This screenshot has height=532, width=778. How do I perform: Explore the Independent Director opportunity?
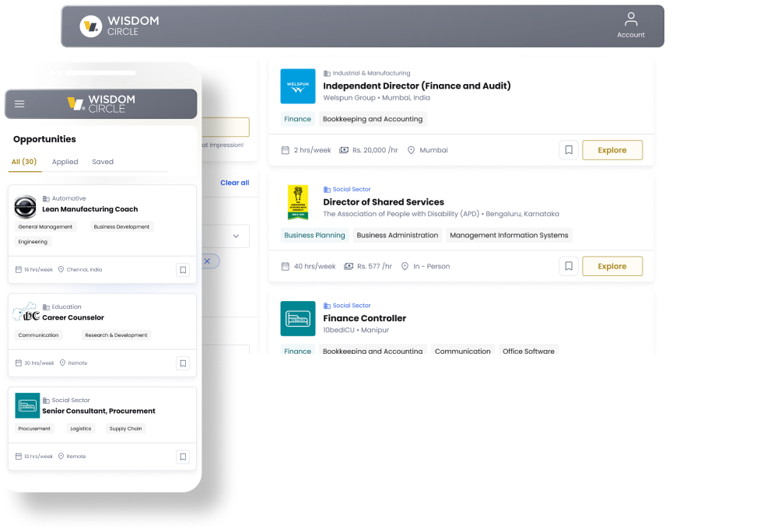(612, 150)
